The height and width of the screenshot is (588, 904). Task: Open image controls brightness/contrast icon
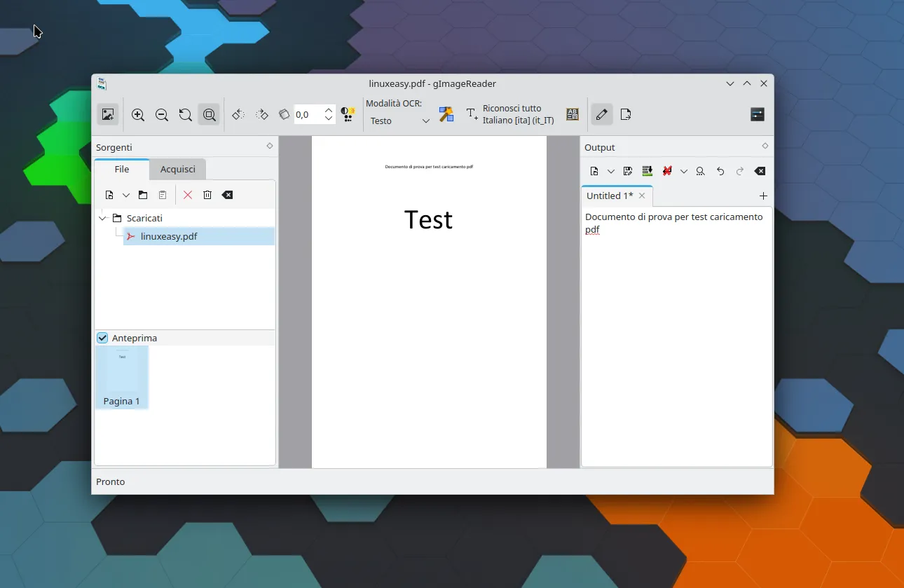point(348,115)
